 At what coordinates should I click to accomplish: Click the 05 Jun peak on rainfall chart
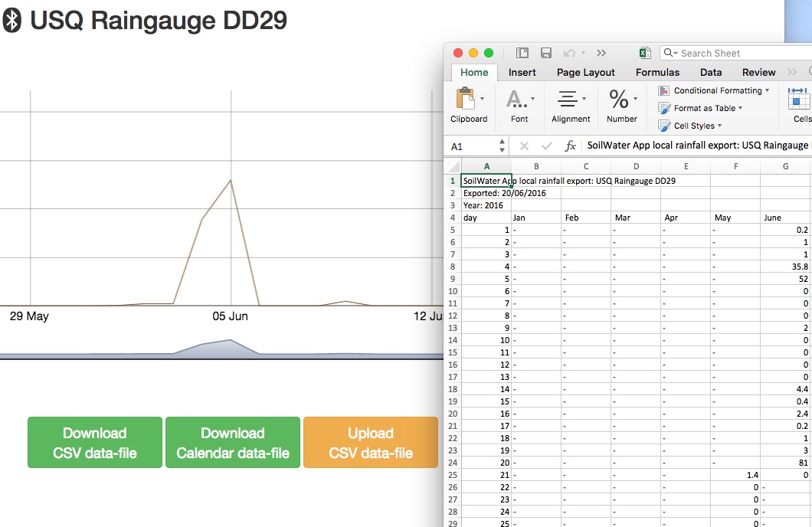click(231, 180)
